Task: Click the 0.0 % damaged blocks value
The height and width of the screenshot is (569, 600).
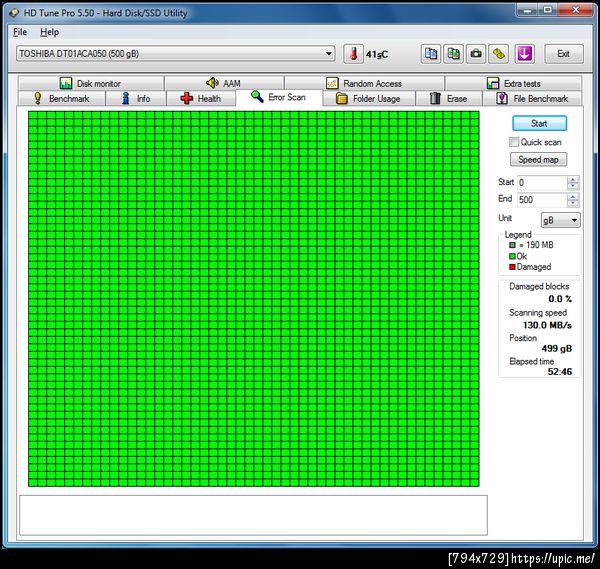Action: 560,299
